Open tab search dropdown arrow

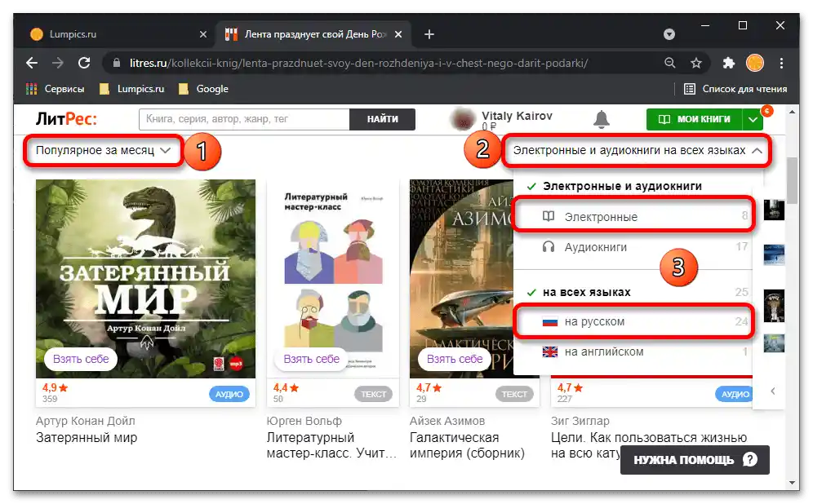coord(669,34)
